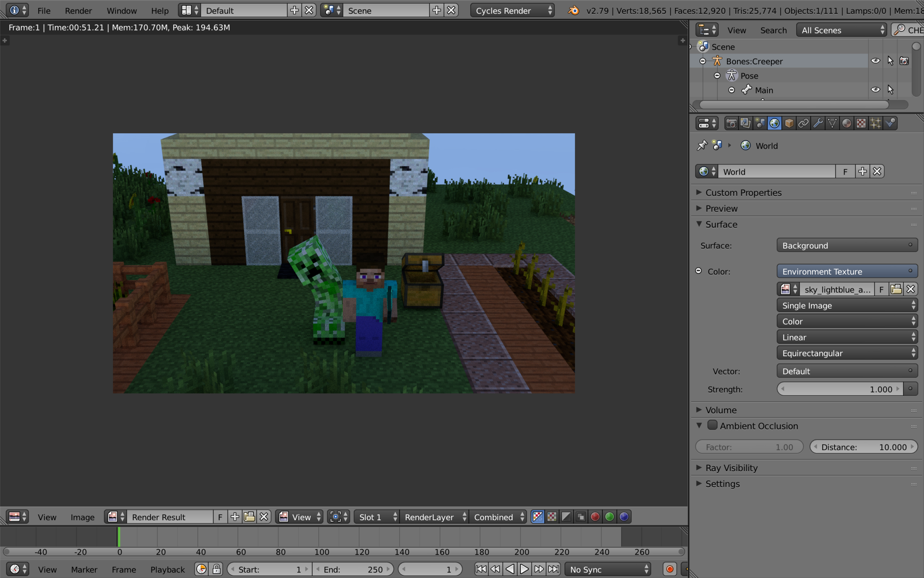Hide Bones:Creeper using eye icon
The image size is (924, 578).
pos(875,61)
